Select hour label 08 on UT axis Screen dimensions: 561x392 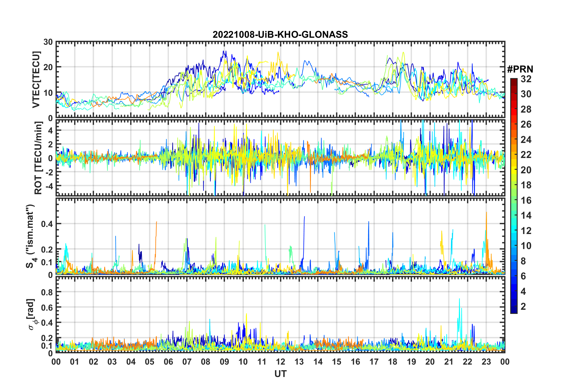pos(206,362)
